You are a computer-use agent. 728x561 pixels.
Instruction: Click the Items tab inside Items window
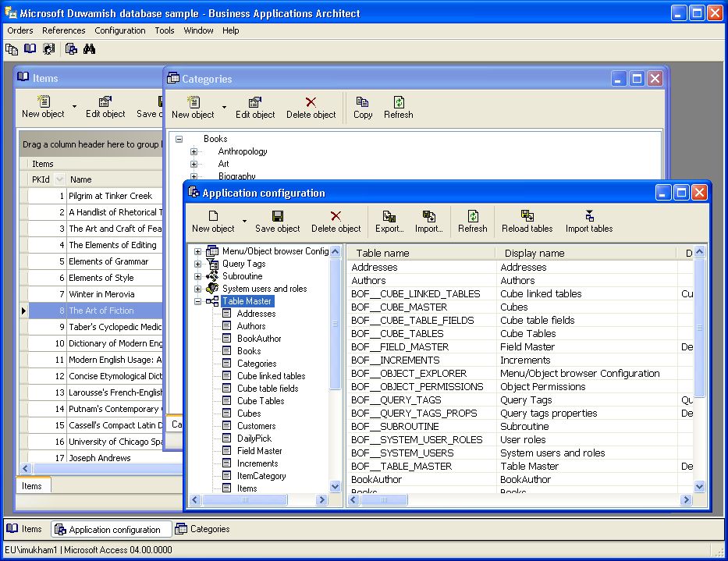tap(32, 486)
